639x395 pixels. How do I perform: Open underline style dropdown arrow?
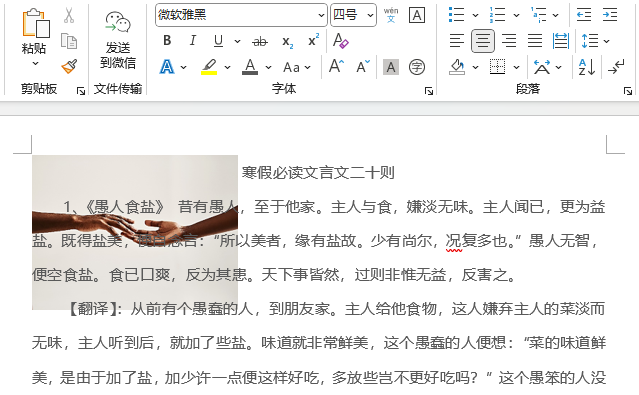point(237,41)
